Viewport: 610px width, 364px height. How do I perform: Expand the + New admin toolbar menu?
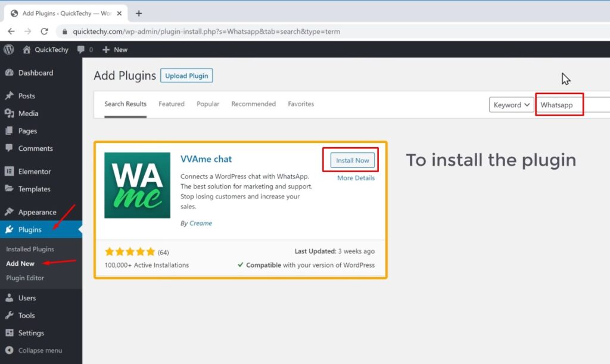pos(114,49)
